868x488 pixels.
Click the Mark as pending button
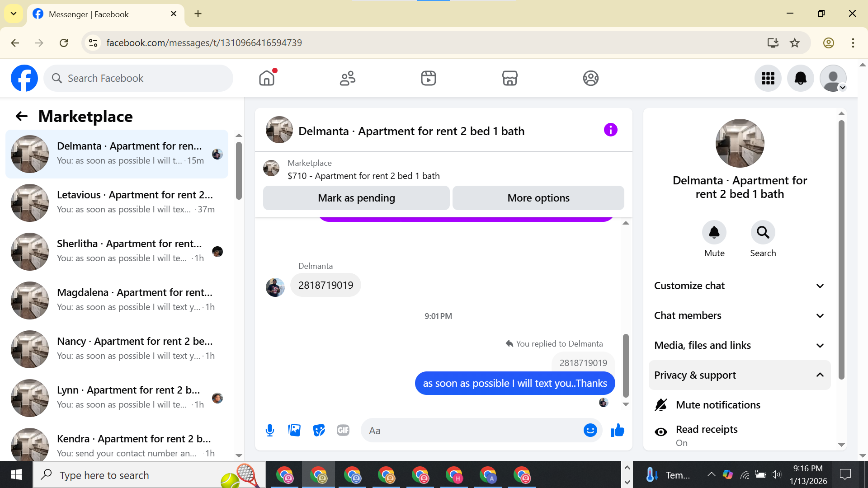[x=356, y=198]
